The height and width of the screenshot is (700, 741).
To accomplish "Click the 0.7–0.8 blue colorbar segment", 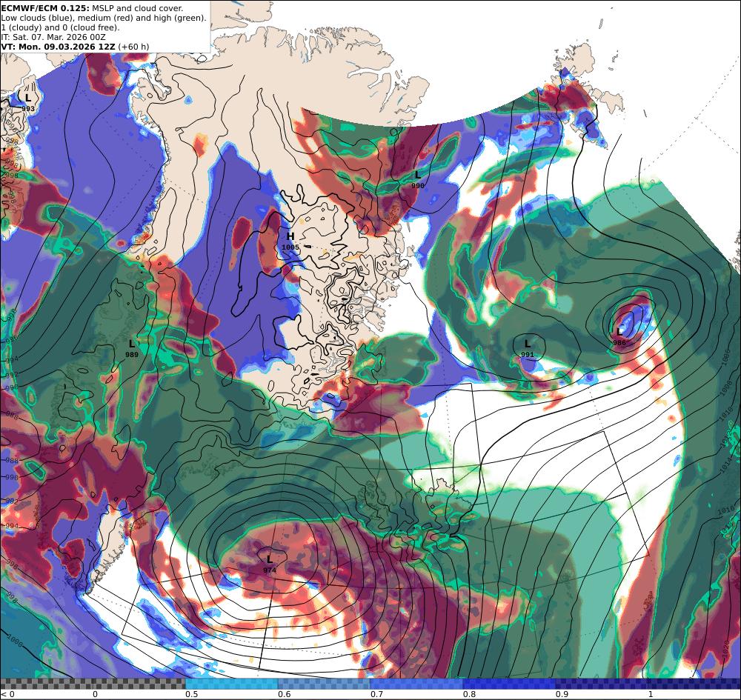I will 416,684.
